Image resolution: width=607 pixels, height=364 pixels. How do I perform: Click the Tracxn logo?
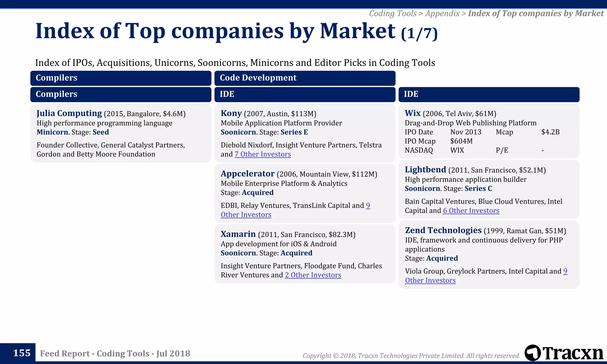(x=564, y=353)
